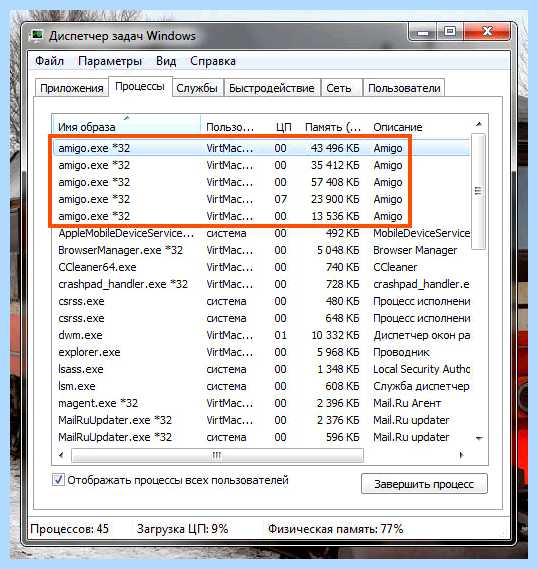Select MailRuUpdater.exe row with 2 376 КБ

click(262, 420)
